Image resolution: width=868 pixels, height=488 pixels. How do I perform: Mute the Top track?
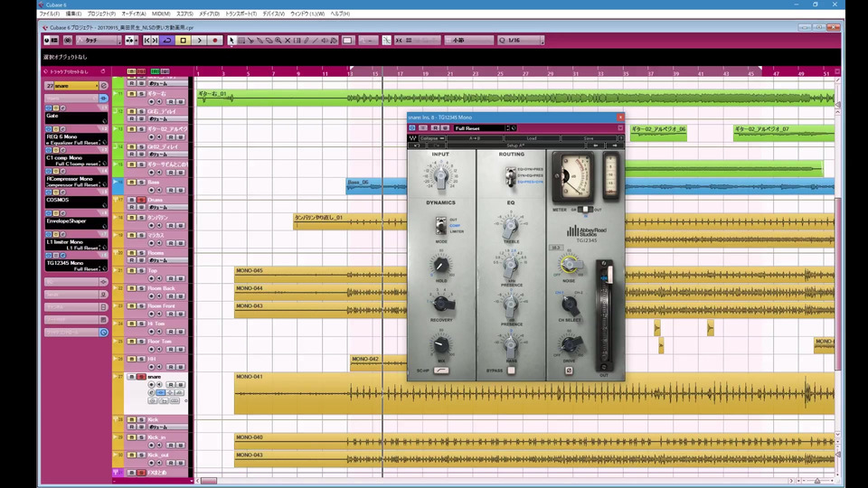pyautogui.click(x=132, y=270)
